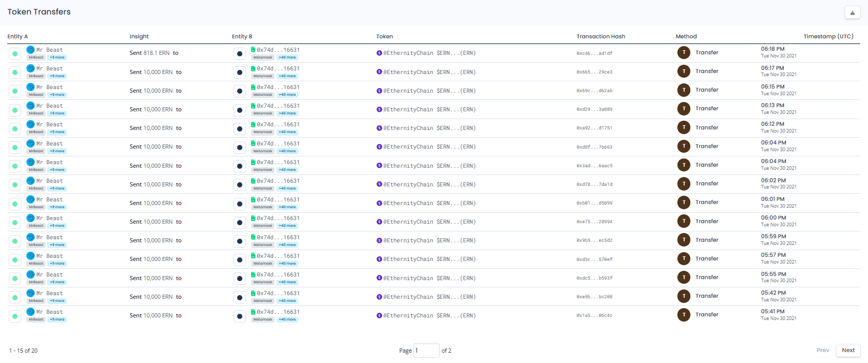Click the Timestamp (UTC) column header

pyautogui.click(x=828, y=36)
